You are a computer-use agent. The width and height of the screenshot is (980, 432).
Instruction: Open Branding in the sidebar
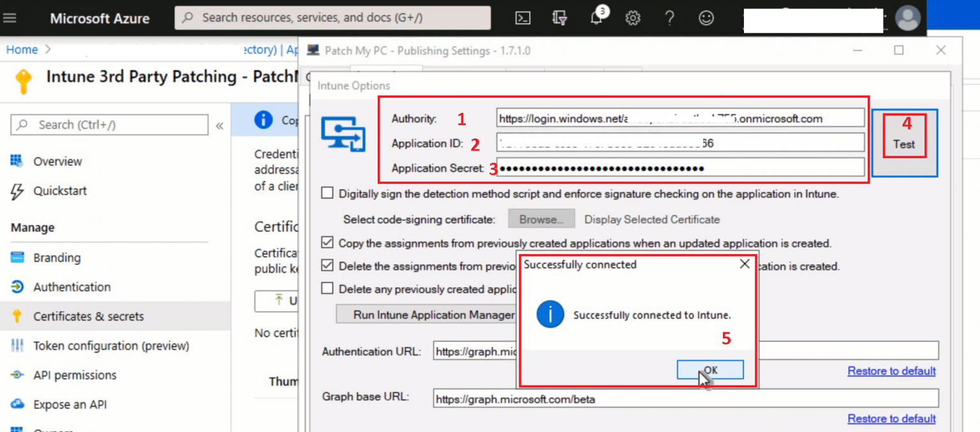tap(57, 258)
